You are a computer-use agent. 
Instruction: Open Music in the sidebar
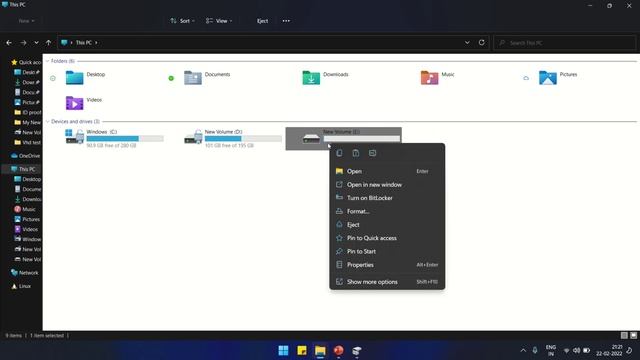pos(25,209)
